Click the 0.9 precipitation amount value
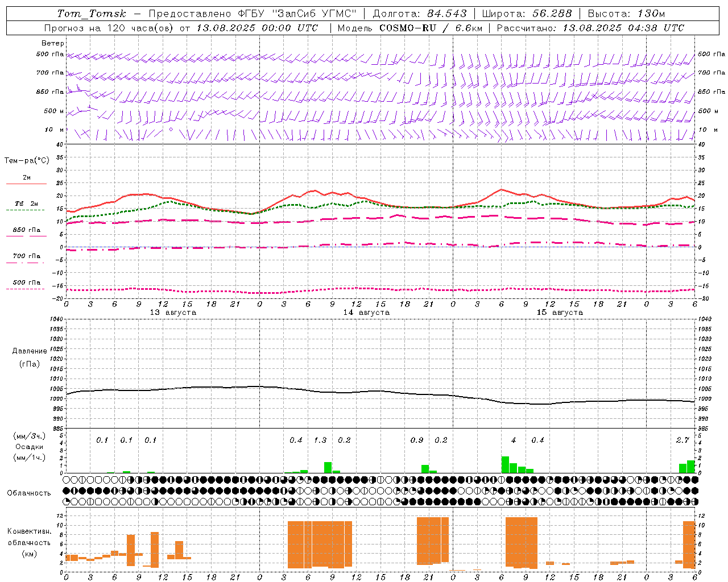 point(417,440)
